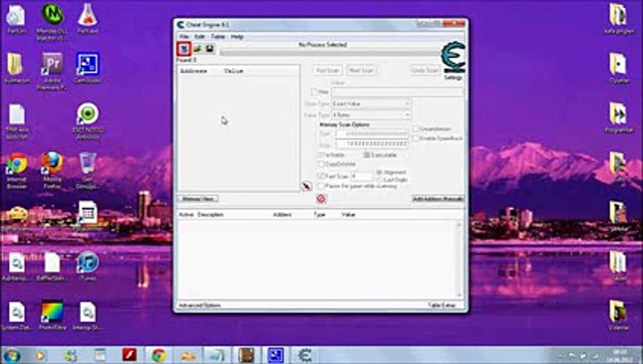Click the First Scan button
The height and width of the screenshot is (364, 643).
[328, 70]
